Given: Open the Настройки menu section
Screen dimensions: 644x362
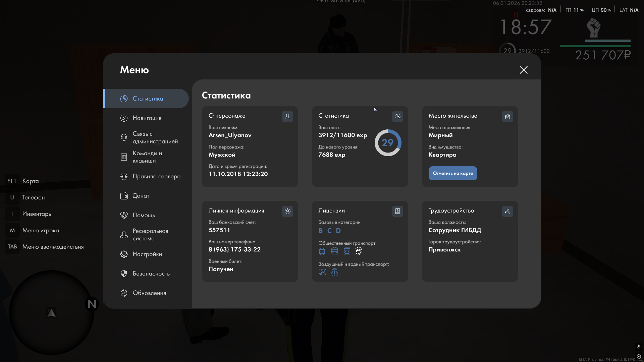Looking at the screenshot, I should coord(147,254).
